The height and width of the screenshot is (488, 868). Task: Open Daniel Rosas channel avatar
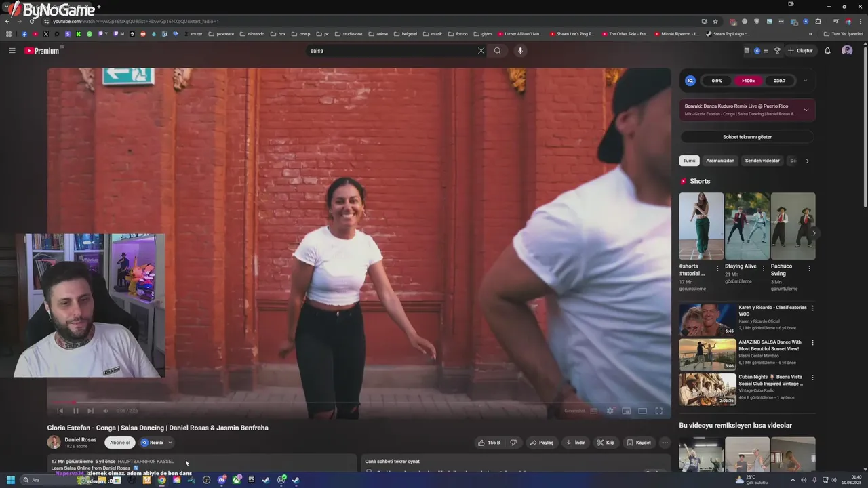(54, 443)
